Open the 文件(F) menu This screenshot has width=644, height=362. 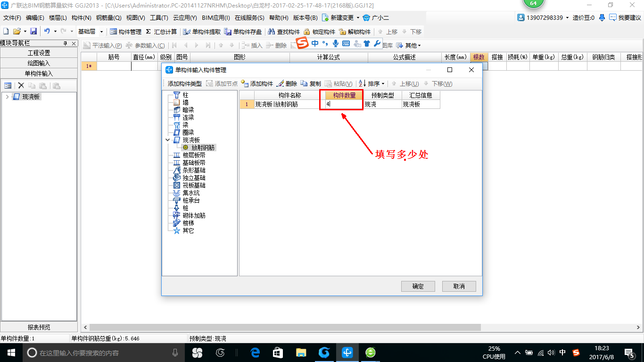coord(12,17)
